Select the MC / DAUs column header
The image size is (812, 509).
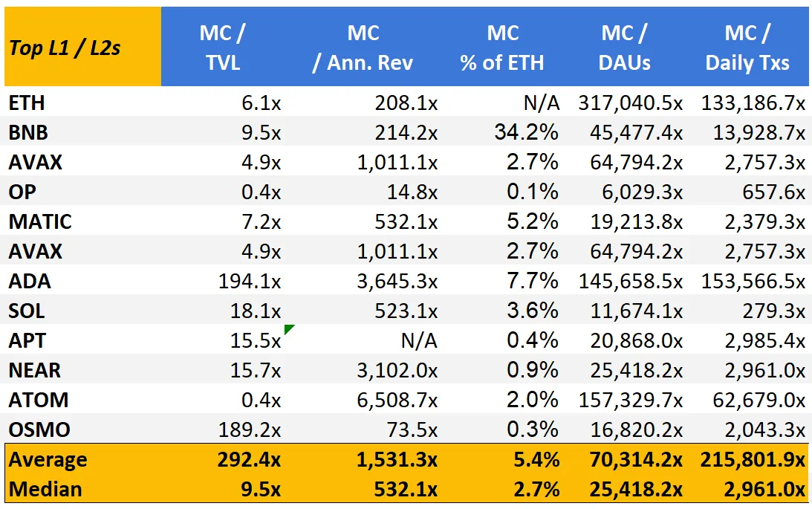tap(624, 47)
